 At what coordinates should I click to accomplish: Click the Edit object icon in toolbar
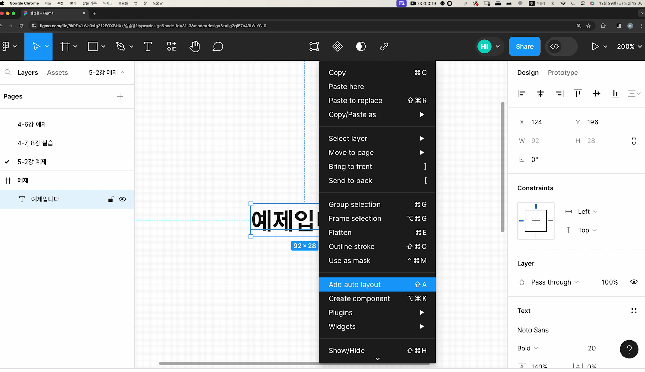pos(314,46)
